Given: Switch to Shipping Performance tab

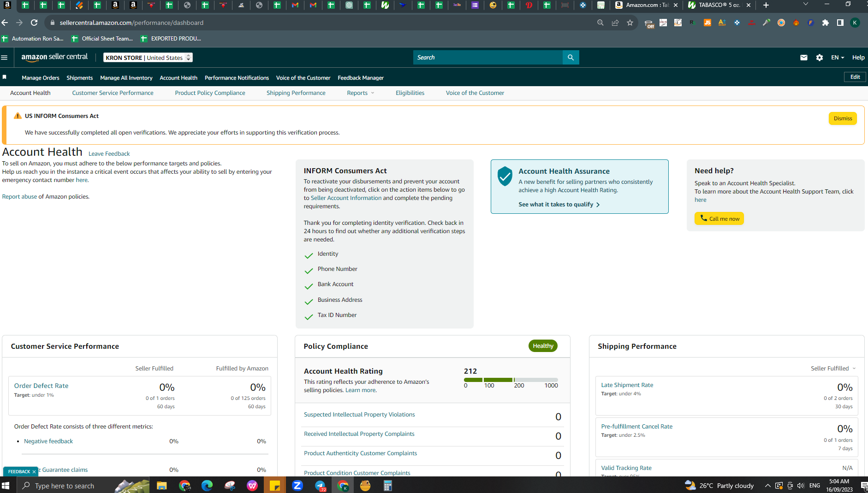Looking at the screenshot, I should [296, 93].
